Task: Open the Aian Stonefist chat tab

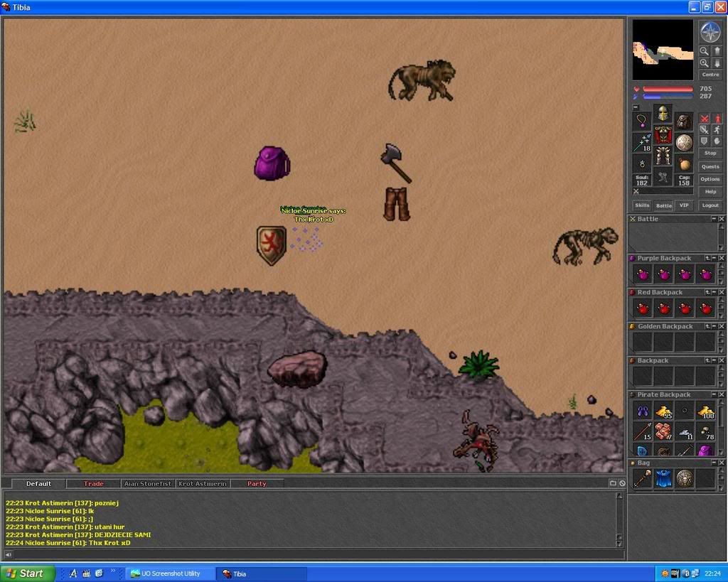Action: pos(148,484)
